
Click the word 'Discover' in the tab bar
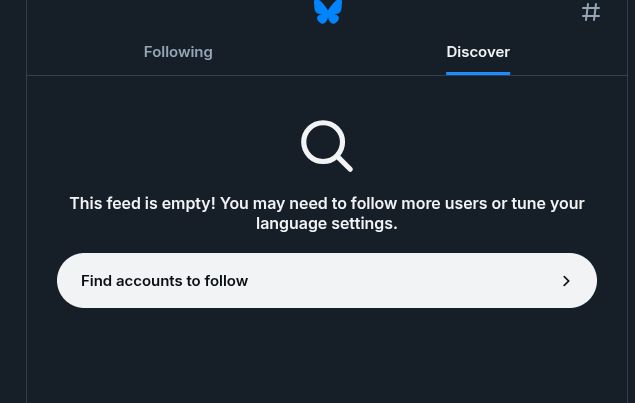(478, 52)
